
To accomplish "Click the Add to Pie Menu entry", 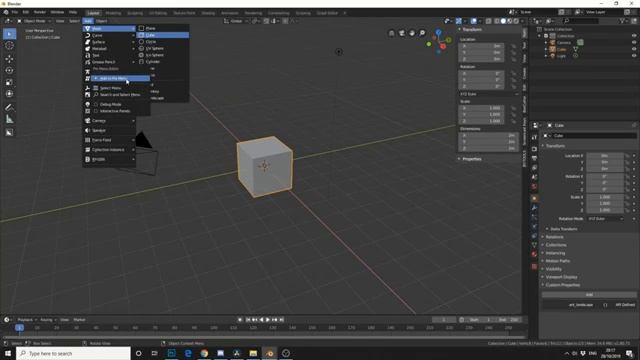I will click(120, 78).
